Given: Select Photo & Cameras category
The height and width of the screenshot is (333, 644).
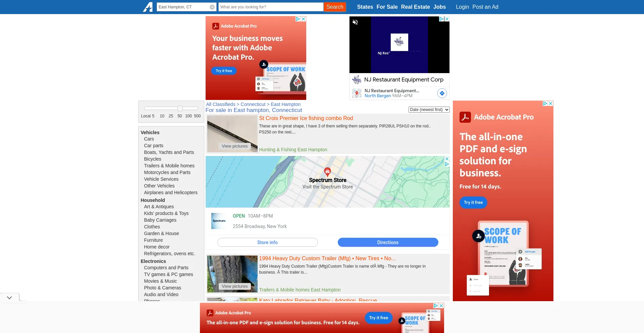Looking at the screenshot, I should (x=162, y=288).
